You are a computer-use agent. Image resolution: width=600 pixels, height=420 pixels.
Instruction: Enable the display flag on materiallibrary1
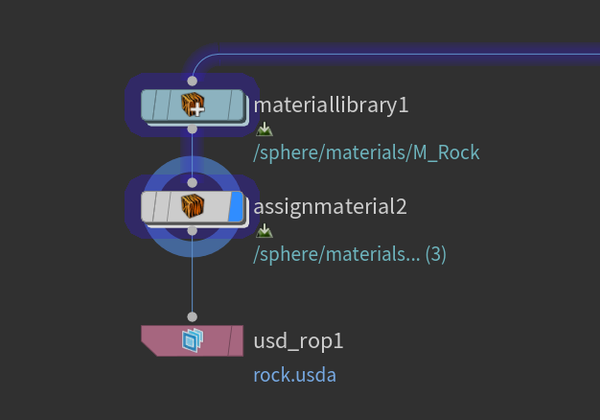236,105
